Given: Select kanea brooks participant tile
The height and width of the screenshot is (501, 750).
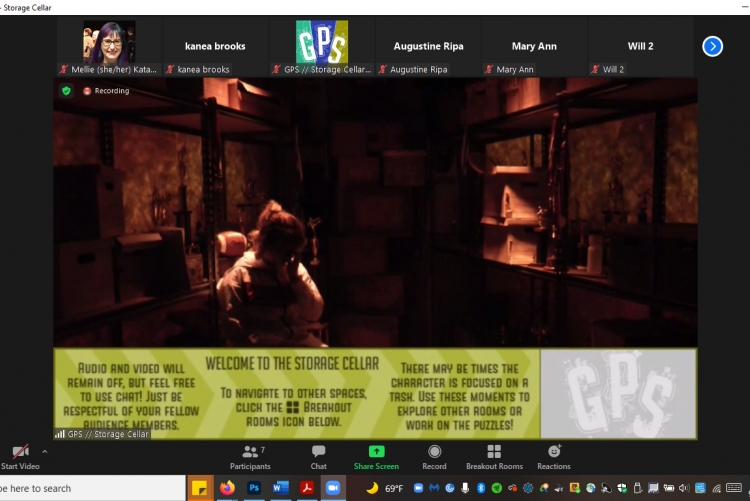Looking at the screenshot, I should point(215,46).
